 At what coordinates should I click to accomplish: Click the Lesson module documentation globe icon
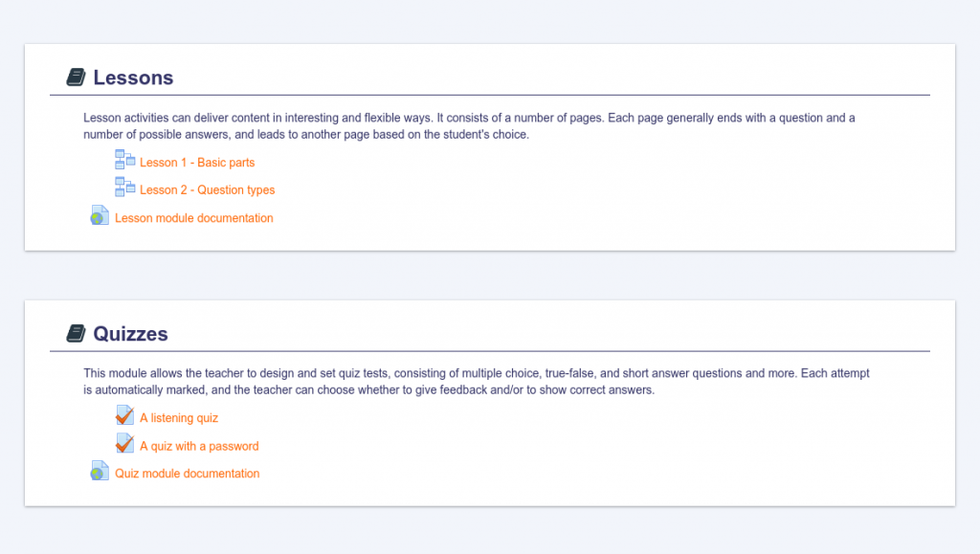click(x=100, y=216)
